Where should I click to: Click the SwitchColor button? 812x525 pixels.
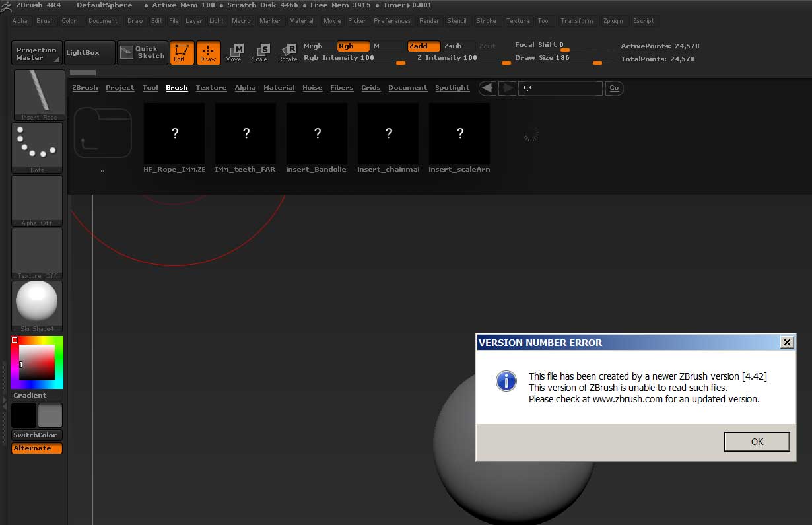[x=37, y=435]
